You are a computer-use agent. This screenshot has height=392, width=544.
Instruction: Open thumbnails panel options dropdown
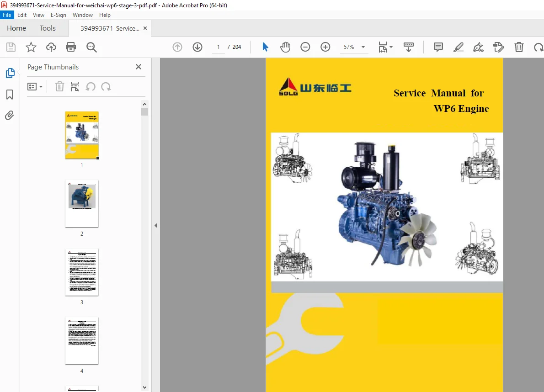click(35, 87)
